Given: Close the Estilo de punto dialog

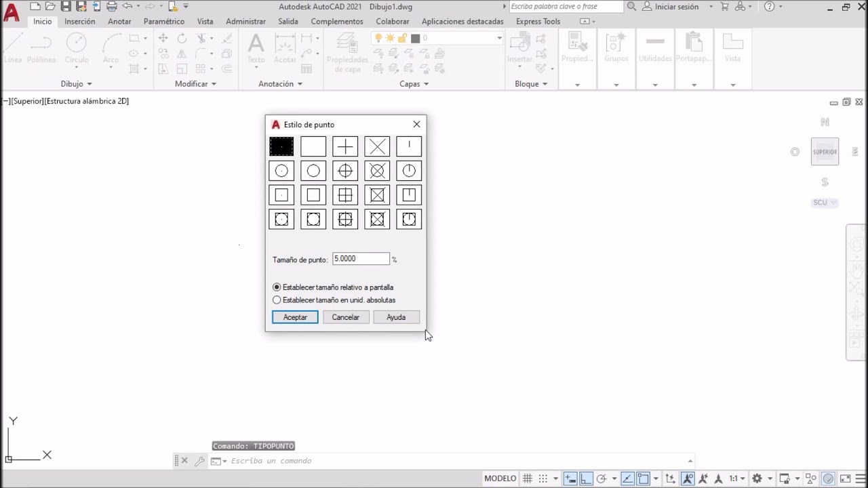Looking at the screenshot, I should 416,124.
